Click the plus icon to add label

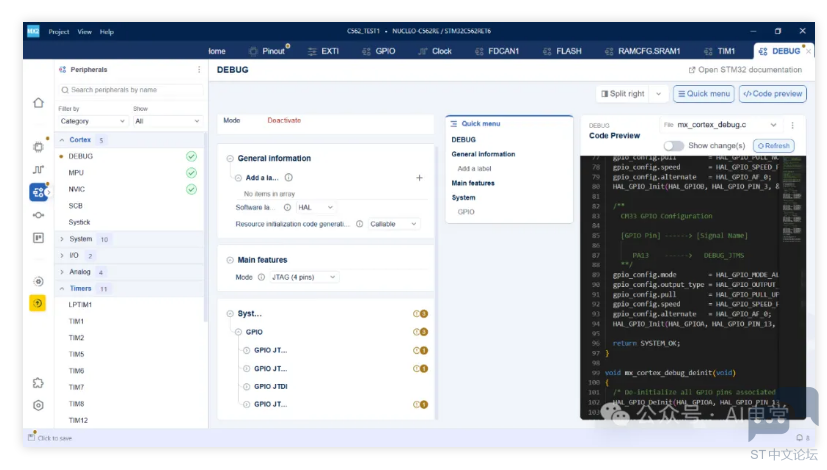pos(419,177)
